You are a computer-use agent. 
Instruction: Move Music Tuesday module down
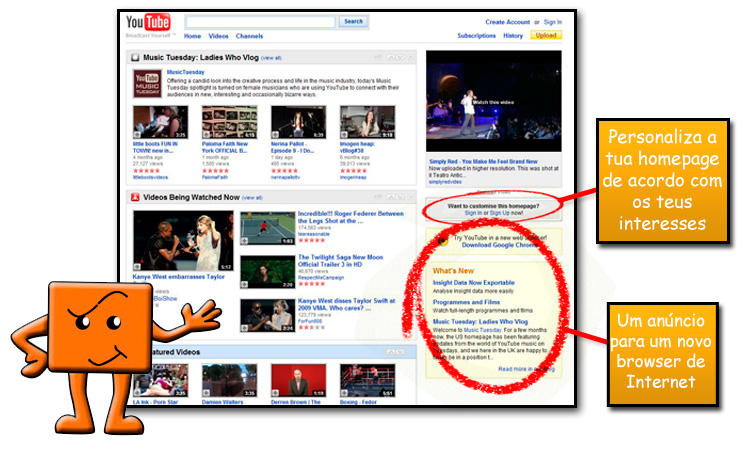[x=400, y=57]
